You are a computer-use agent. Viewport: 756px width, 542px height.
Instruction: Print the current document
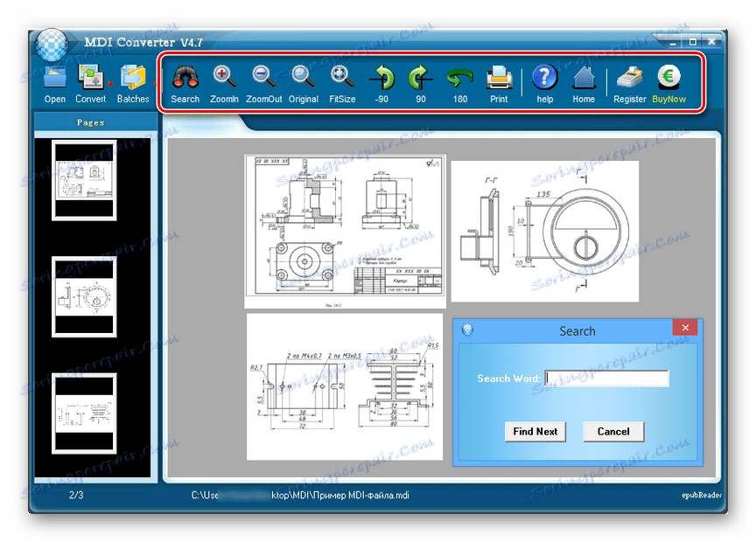(499, 84)
